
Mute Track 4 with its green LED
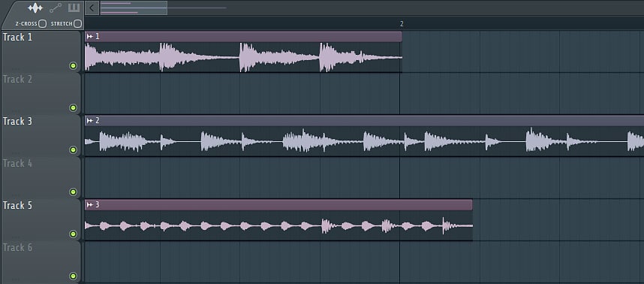point(73,192)
